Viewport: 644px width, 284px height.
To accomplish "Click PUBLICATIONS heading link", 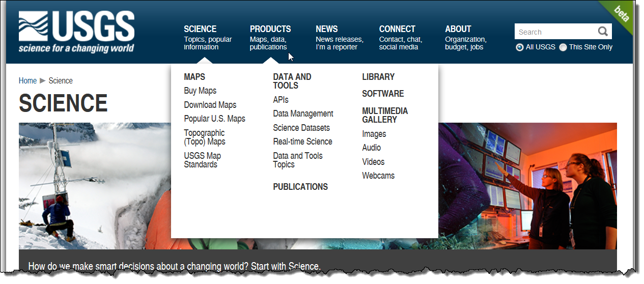I will click(x=300, y=187).
